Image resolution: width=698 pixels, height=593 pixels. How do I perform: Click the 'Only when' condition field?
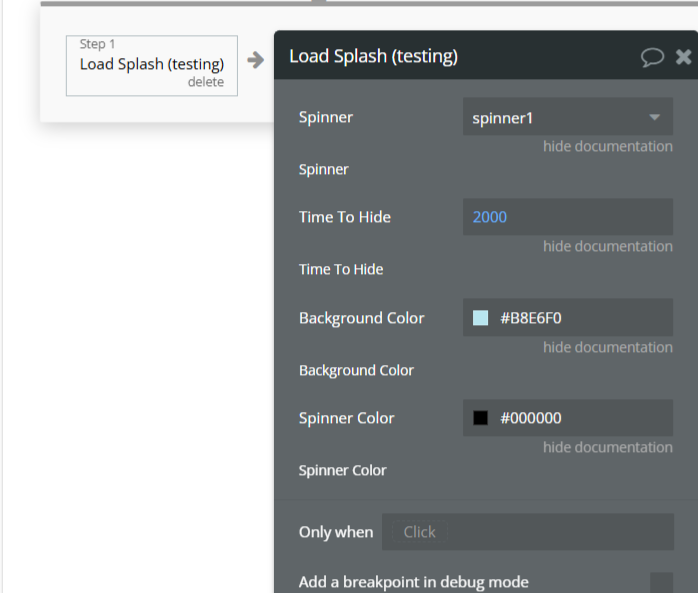[527, 532]
